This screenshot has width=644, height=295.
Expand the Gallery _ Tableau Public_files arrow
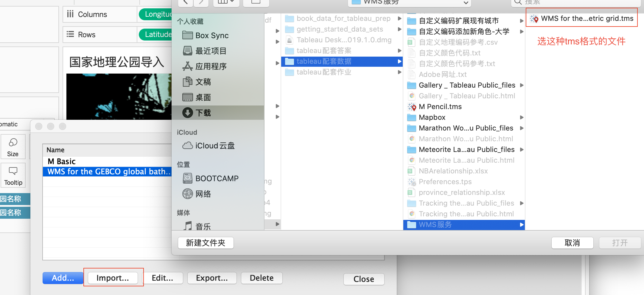(x=522, y=85)
